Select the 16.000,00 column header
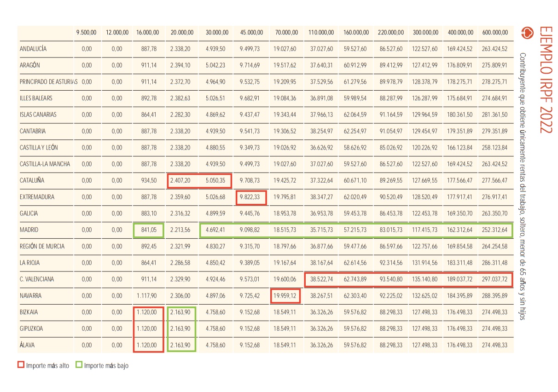Viewport: 558px width, 392px height. tap(147, 33)
